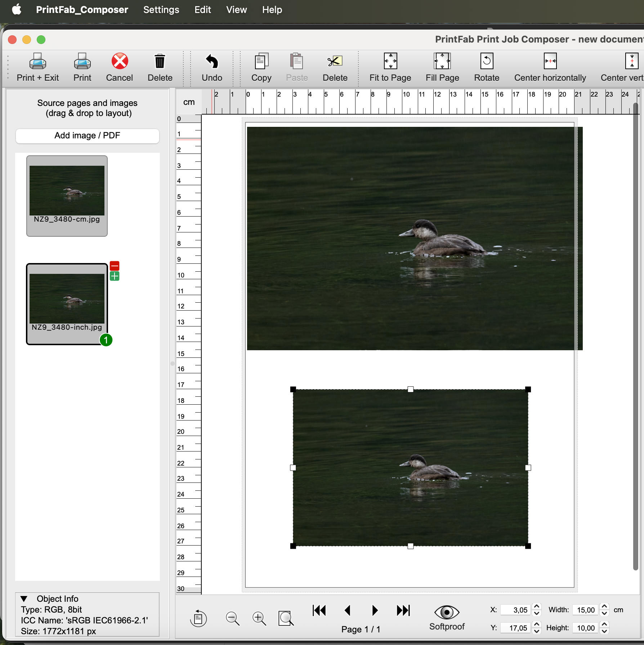
Task: Go to the previous page
Action: (x=348, y=610)
